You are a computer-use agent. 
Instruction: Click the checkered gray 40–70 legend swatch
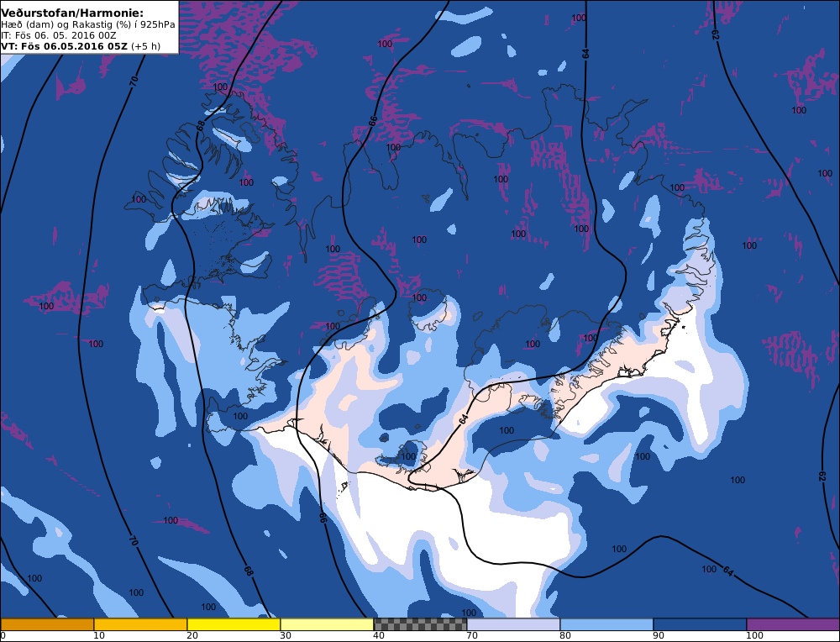[x=420, y=624]
